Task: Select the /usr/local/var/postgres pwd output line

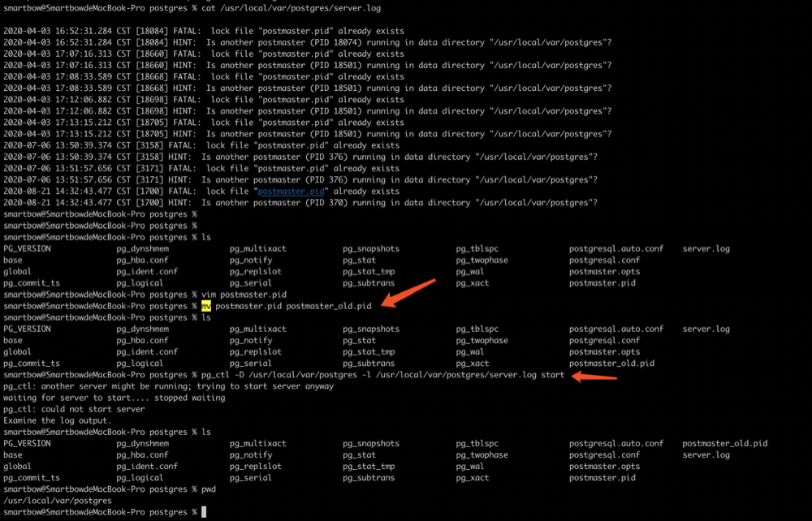Action: pos(58,501)
